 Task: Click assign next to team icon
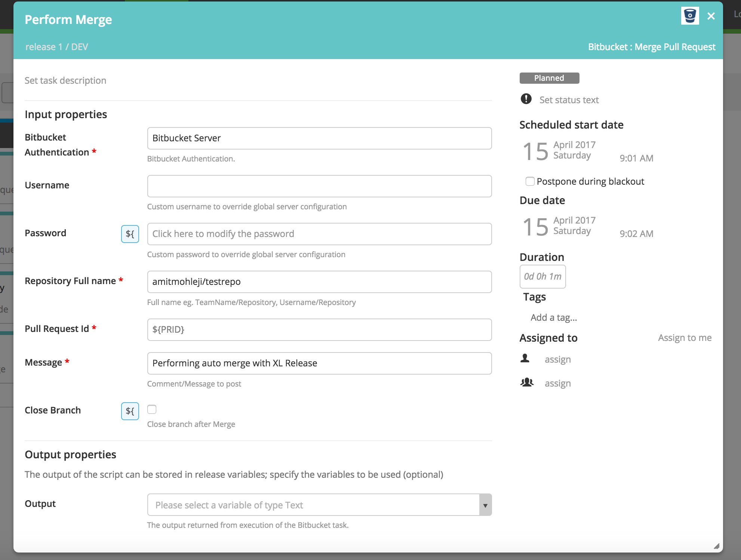557,383
